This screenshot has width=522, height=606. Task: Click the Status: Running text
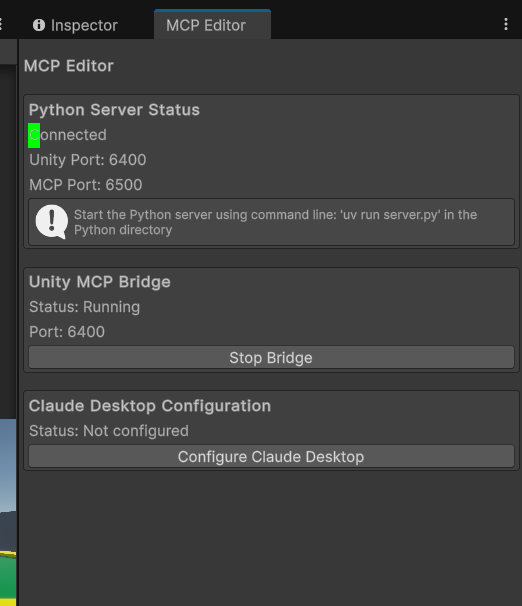(x=85, y=307)
